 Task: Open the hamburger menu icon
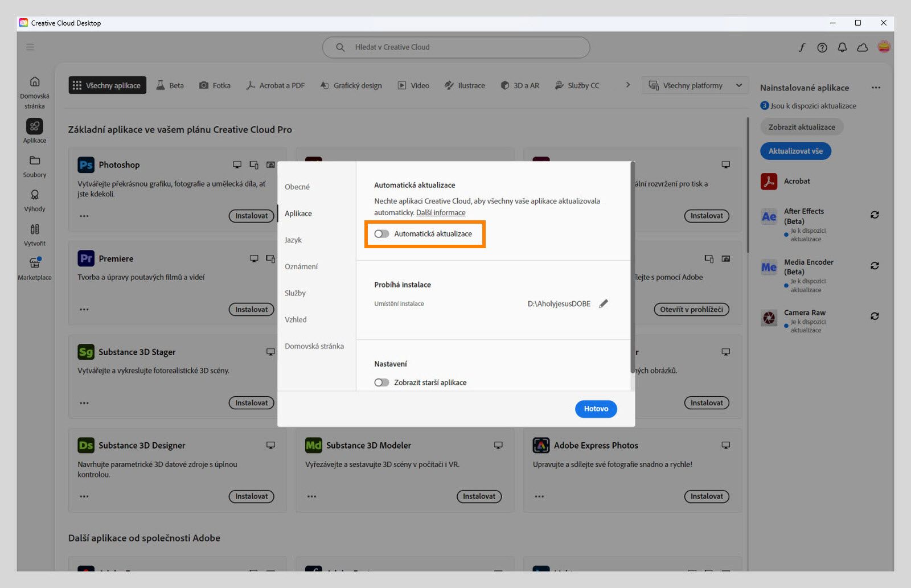pos(30,47)
